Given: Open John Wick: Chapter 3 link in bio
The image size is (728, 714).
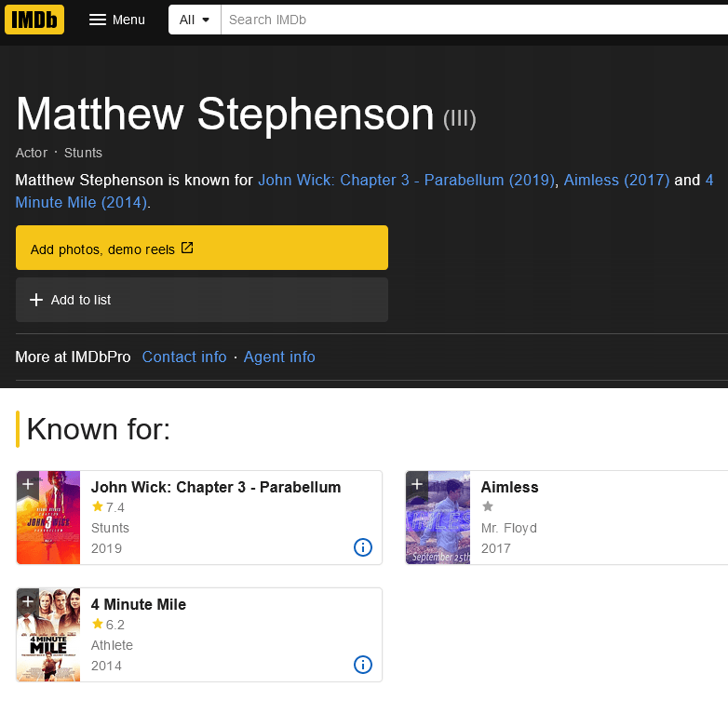Looking at the screenshot, I should (406, 180).
